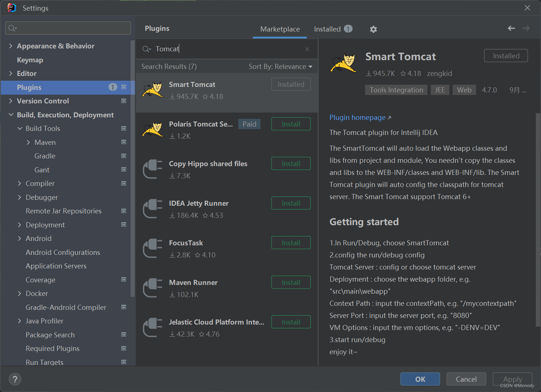This screenshot has width=541, height=392.
Task: Open the help question mark button
Action: point(15,379)
